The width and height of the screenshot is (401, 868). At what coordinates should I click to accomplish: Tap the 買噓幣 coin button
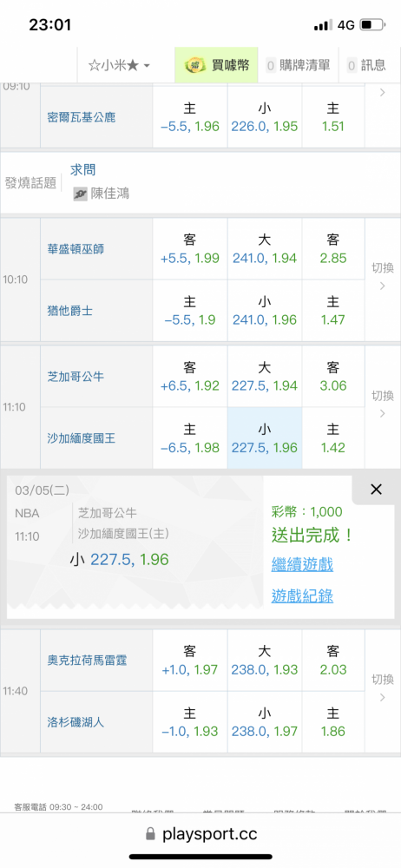click(217, 65)
